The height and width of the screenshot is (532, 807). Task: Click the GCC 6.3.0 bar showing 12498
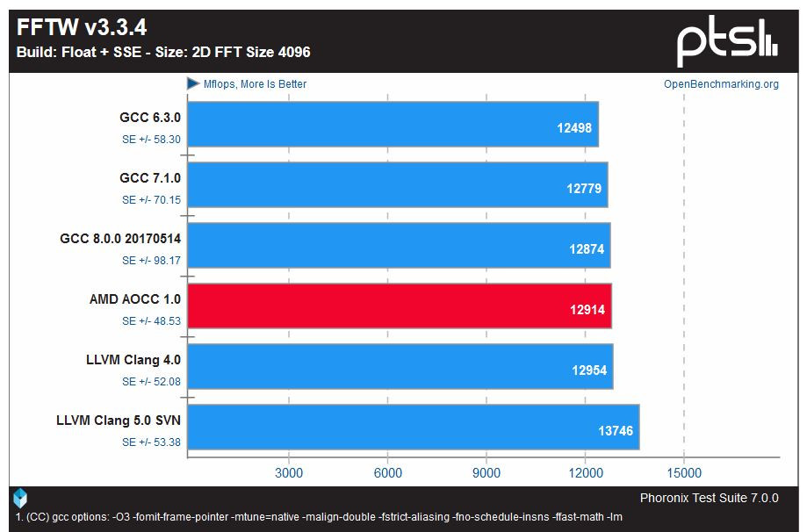pos(393,124)
